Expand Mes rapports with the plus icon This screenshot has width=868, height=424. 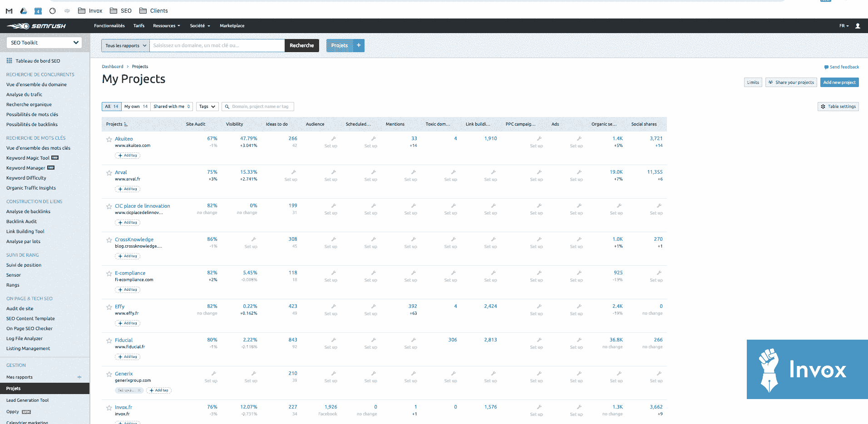coord(79,377)
